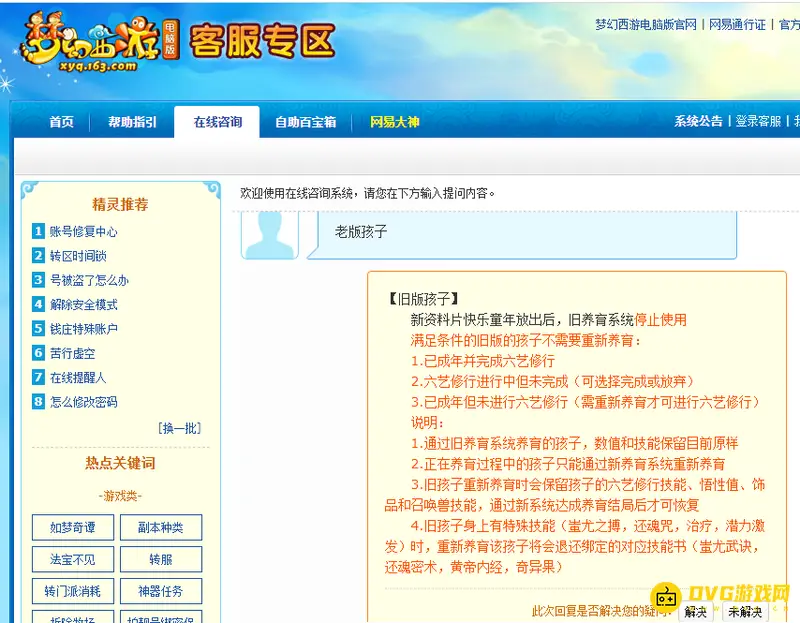
Task: Open 网易通行证 link at top
Action: click(x=737, y=24)
